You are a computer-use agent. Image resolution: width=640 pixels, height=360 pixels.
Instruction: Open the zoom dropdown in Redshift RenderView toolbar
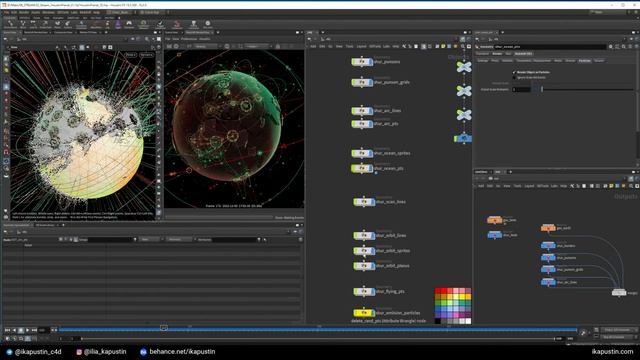point(258,47)
